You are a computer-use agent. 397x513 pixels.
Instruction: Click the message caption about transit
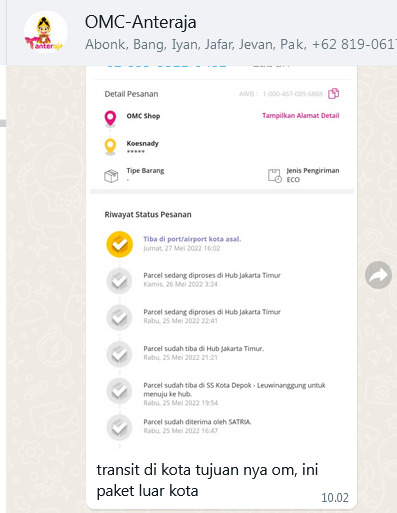[207, 480]
